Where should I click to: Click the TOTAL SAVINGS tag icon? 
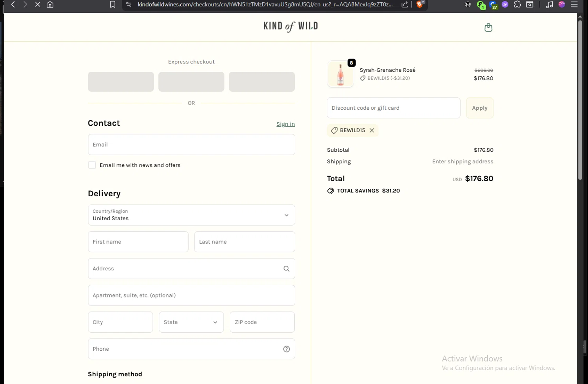(331, 191)
